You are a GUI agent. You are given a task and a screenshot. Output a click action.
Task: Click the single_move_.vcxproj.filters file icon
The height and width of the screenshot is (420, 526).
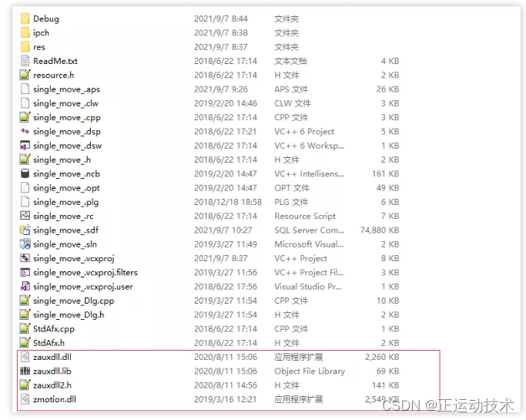(25, 272)
